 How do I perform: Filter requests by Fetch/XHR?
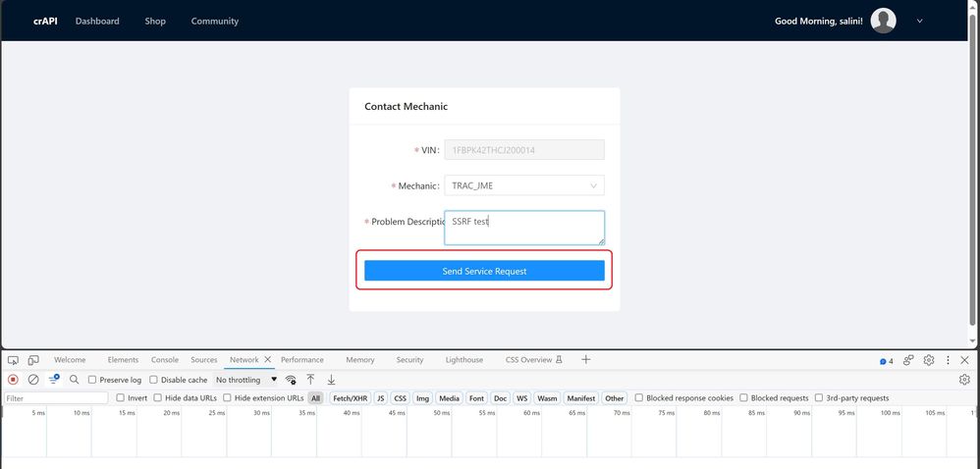[350, 397]
